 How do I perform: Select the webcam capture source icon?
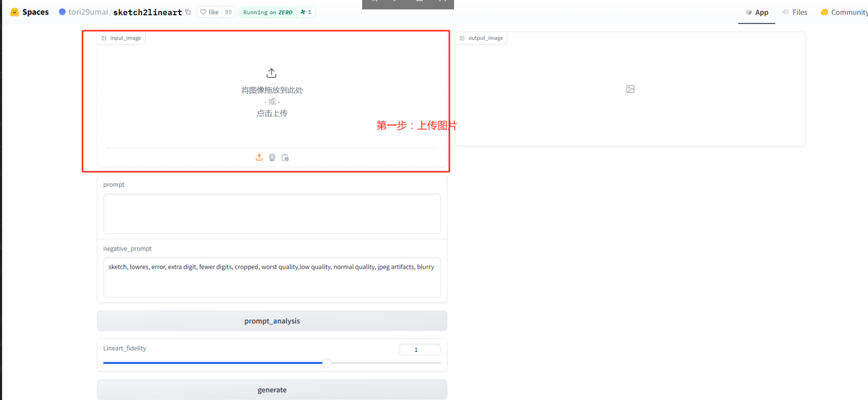[x=272, y=157]
